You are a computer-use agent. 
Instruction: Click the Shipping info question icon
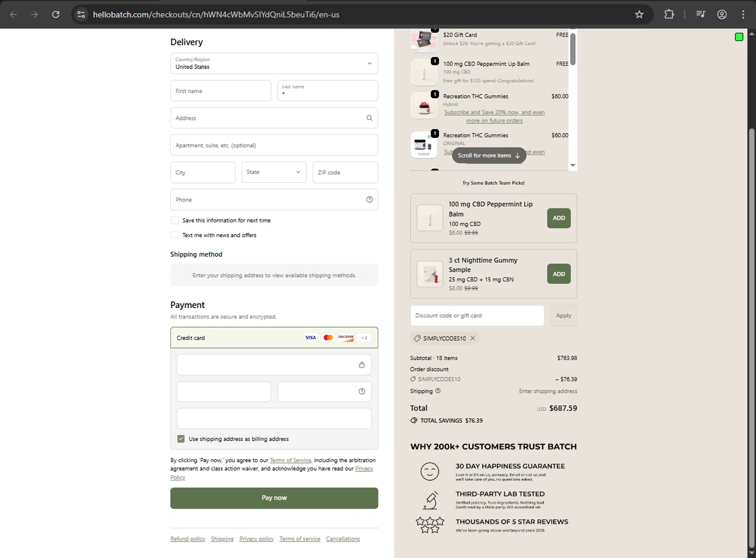(437, 391)
